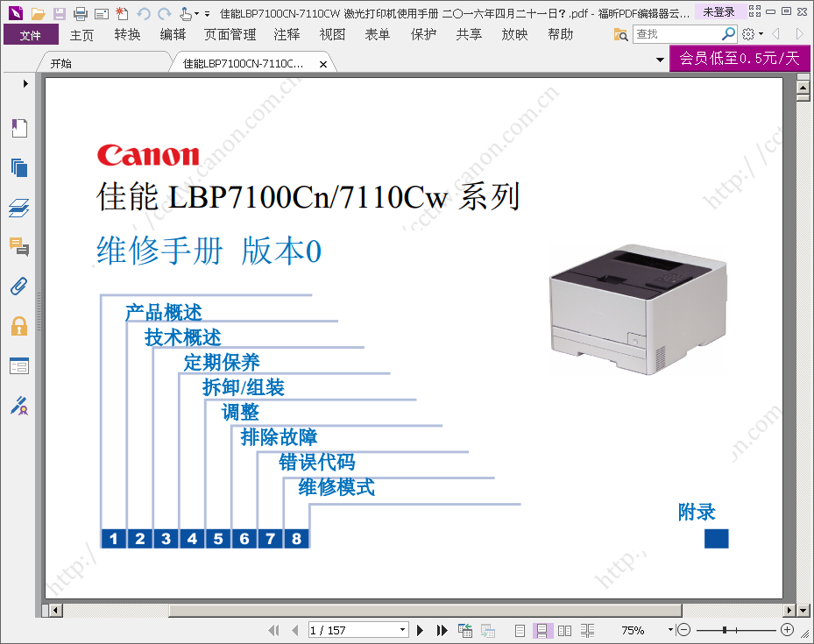Send the PDF via the email envelope icon
The image size is (814, 644).
(x=102, y=14)
